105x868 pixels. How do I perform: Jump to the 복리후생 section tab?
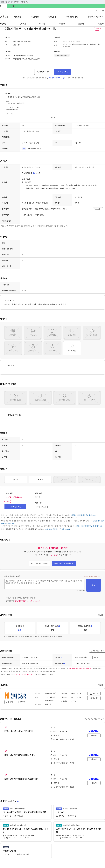click(62, 24)
